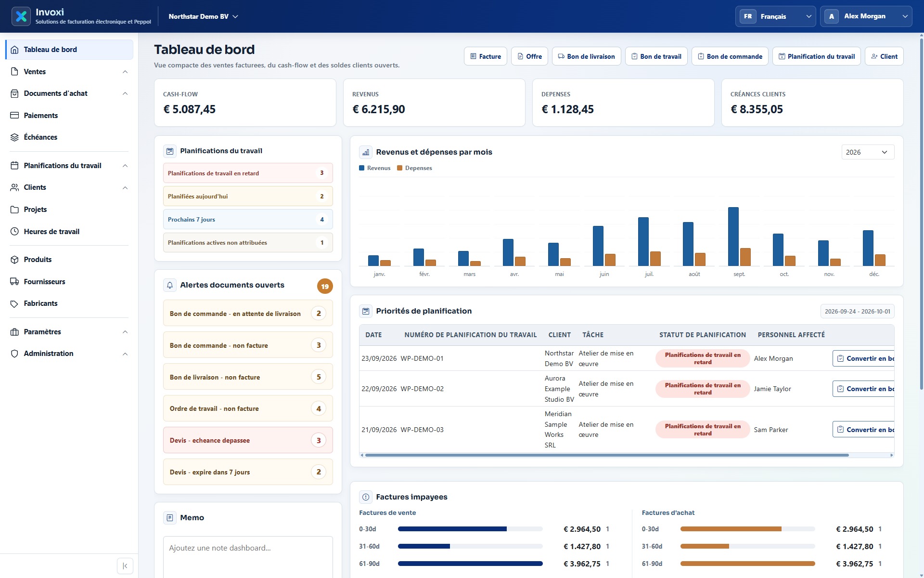
Task: Open the 2026 year selector
Action: pyautogui.click(x=868, y=152)
